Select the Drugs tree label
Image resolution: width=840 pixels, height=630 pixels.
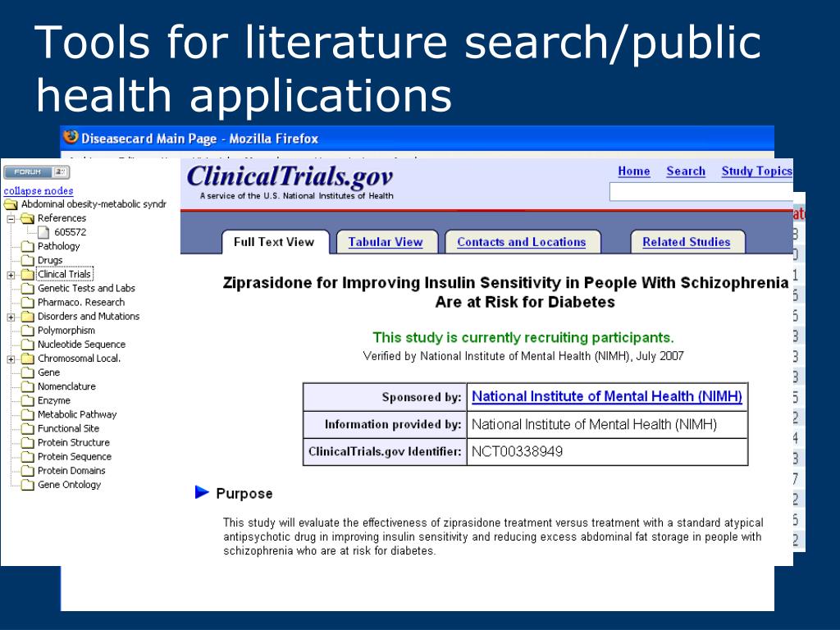pos(50,260)
